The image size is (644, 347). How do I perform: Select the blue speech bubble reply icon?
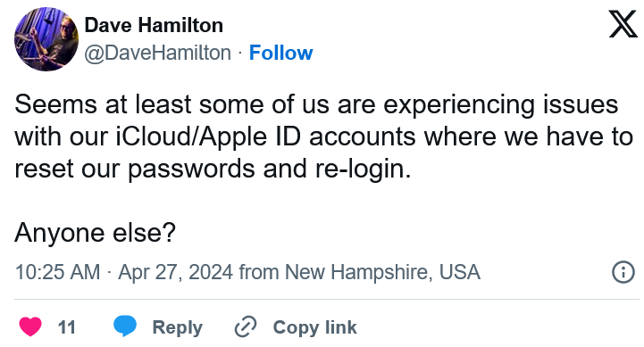click(x=125, y=326)
